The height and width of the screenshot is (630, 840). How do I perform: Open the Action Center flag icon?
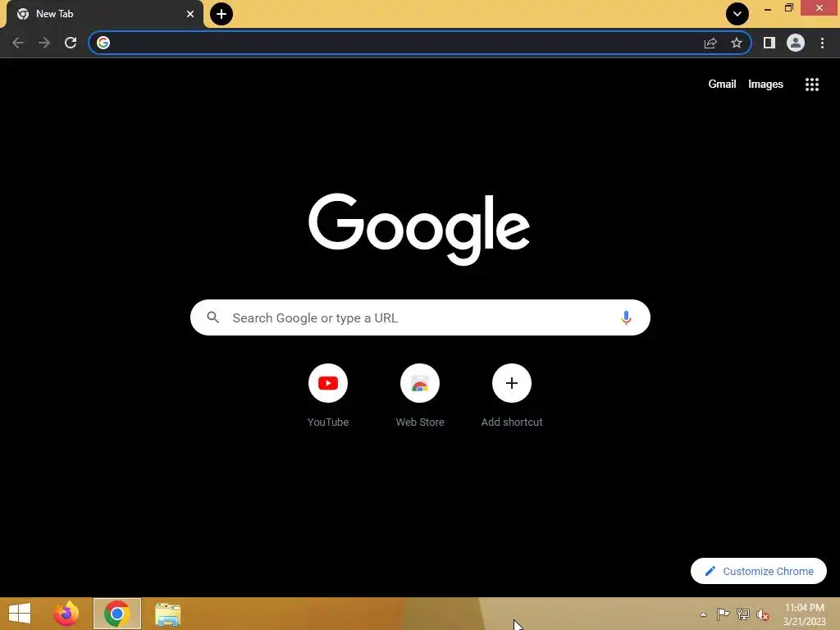point(723,614)
